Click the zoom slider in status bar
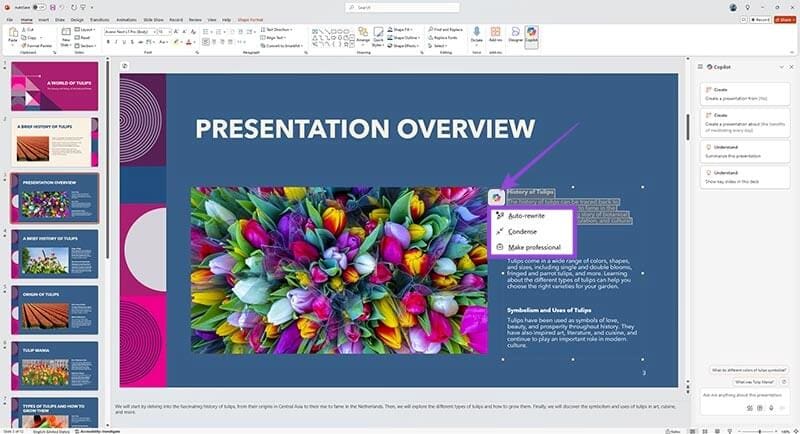This screenshot has height=434, width=800. 760,431
